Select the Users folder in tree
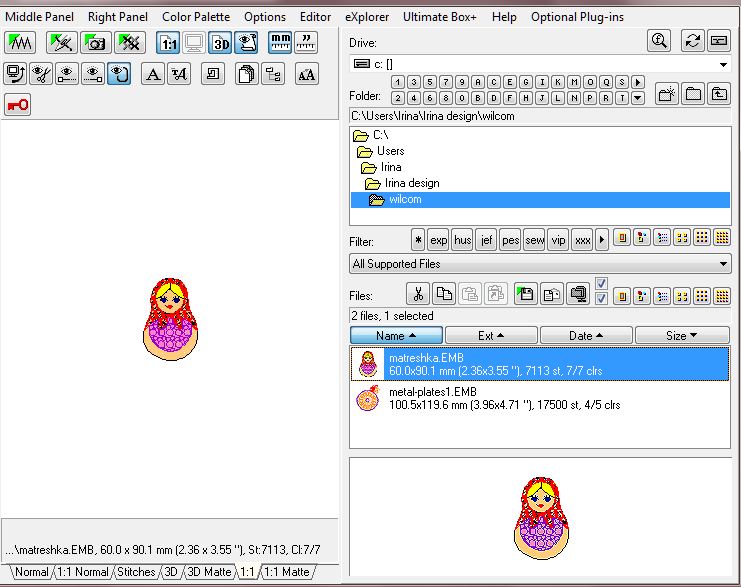Screen dimensions: 741x587 click(390, 151)
